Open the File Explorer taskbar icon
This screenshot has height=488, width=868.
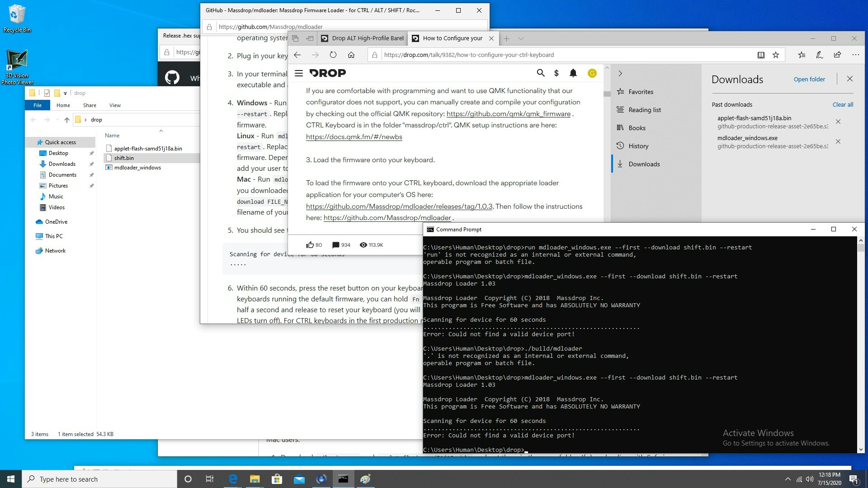pyautogui.click(x=255, y=479)
